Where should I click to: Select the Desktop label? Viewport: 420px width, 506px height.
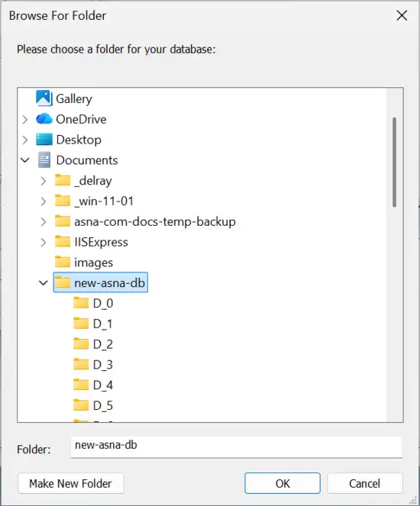point(79,140)
